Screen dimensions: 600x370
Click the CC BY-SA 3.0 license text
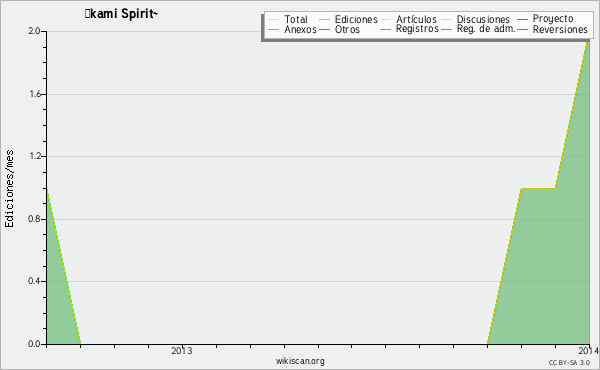point(569,363)
